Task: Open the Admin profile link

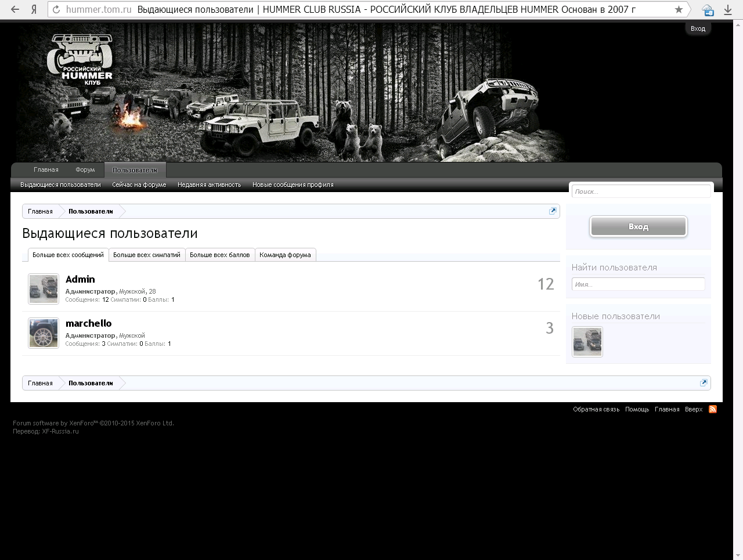Action: (x=80, y=279)
